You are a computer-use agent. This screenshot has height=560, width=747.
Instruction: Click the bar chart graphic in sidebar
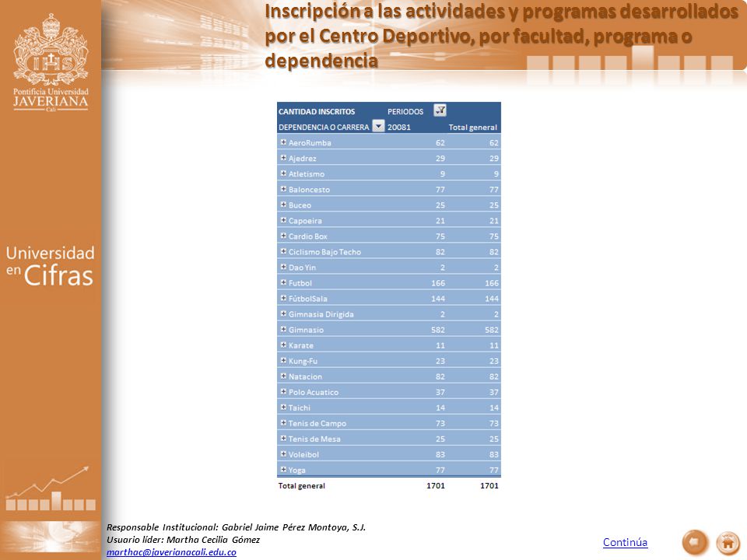pos(51,488)
